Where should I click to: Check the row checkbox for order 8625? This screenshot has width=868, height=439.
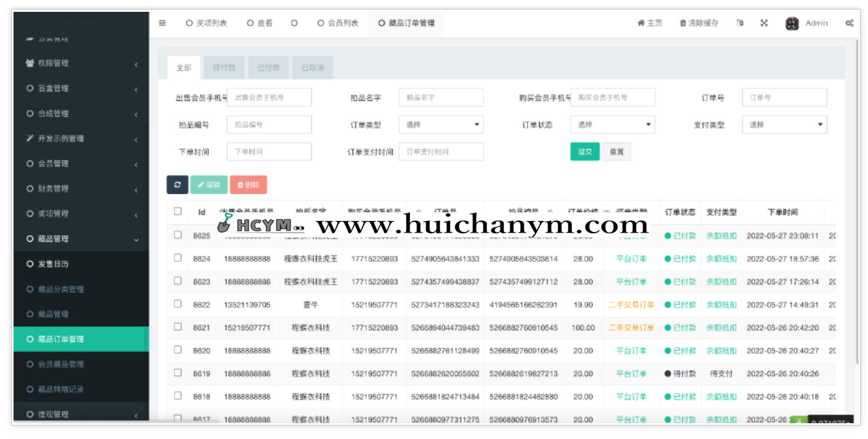tap(178, 236)
